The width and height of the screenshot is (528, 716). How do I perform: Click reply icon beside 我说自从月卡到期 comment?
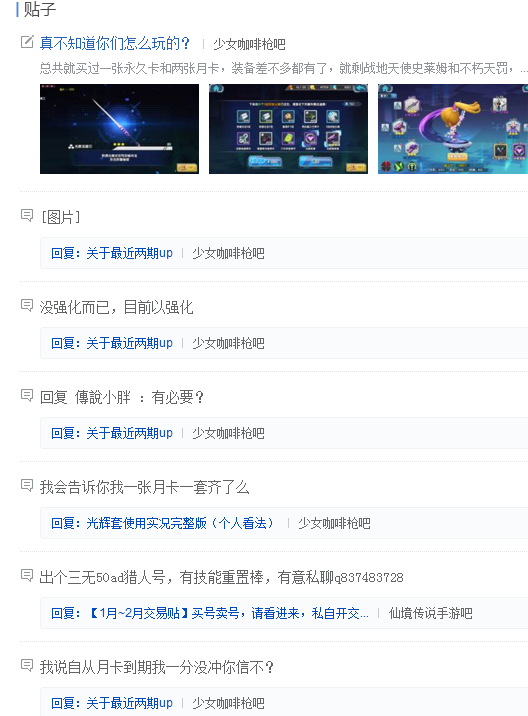(x=27, y=665)
